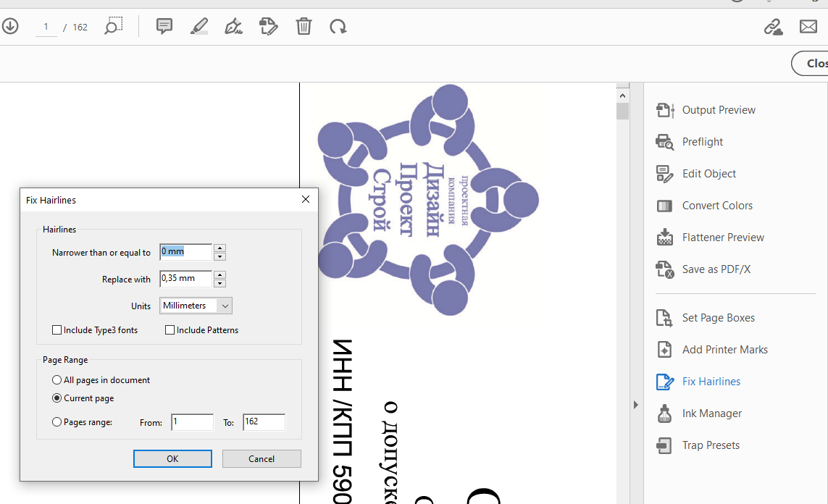The width and height of the screenshot is (828, 504).
Task: Click the Set Page Boxes icon
Action: pyautogui.click(x=664, y=318)
